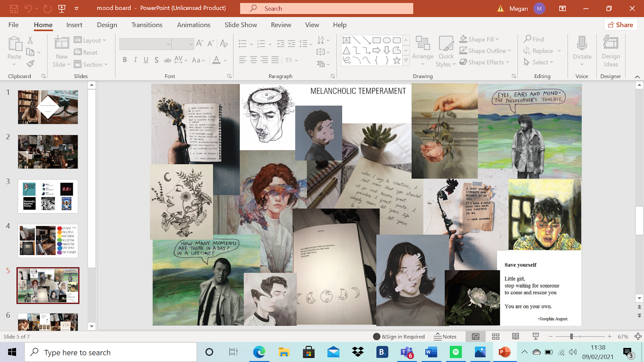Toggle Bold formatting
This screenshot has height=362, width=644.
[125, 60]
